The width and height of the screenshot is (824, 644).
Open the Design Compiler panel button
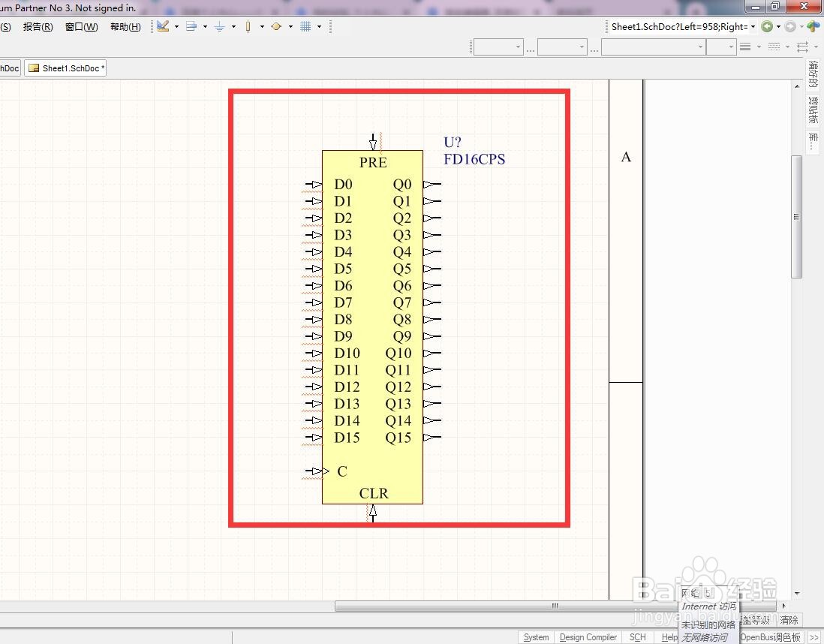(588, 637)
